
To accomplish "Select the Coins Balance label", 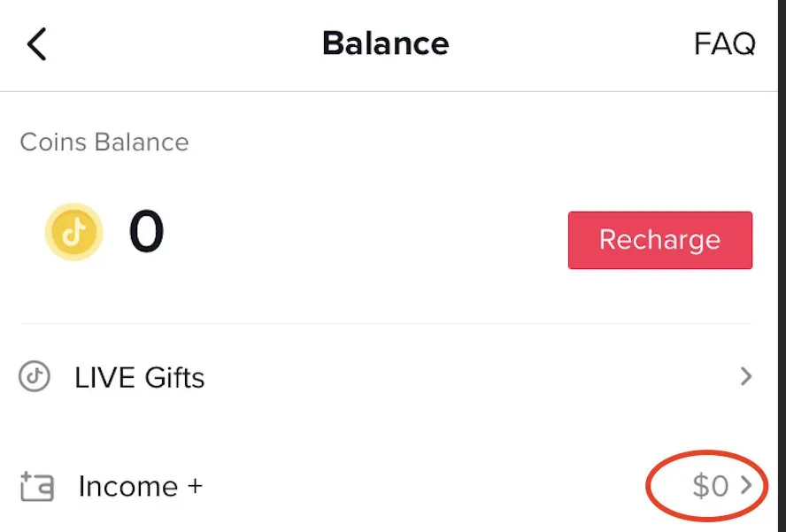I will pos(104,143).
